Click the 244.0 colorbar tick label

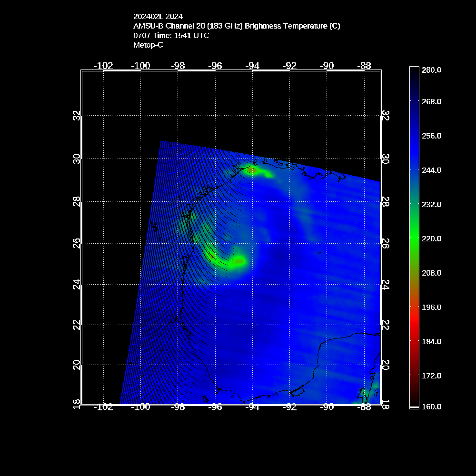point(432,170)
